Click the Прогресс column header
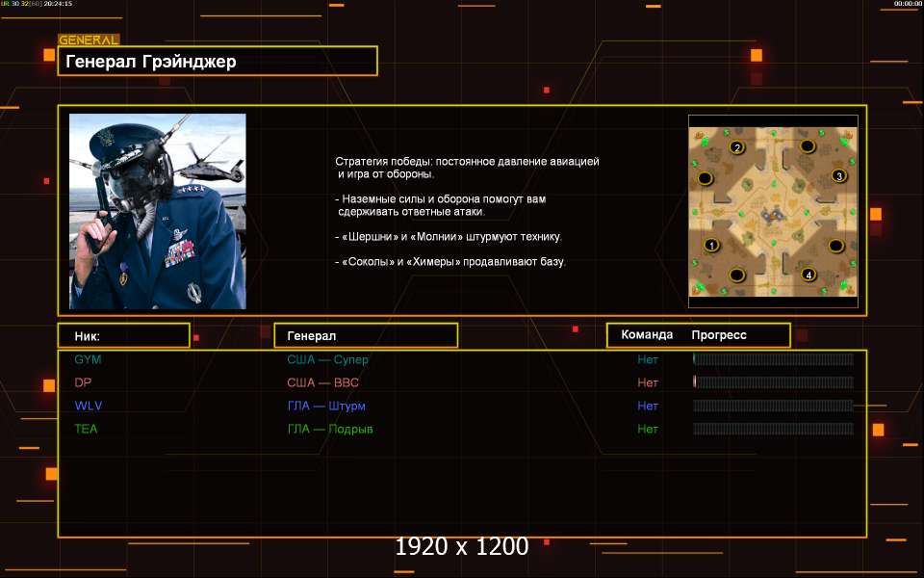The height and width of the screenshot is (578, 924). coord(719,335)
